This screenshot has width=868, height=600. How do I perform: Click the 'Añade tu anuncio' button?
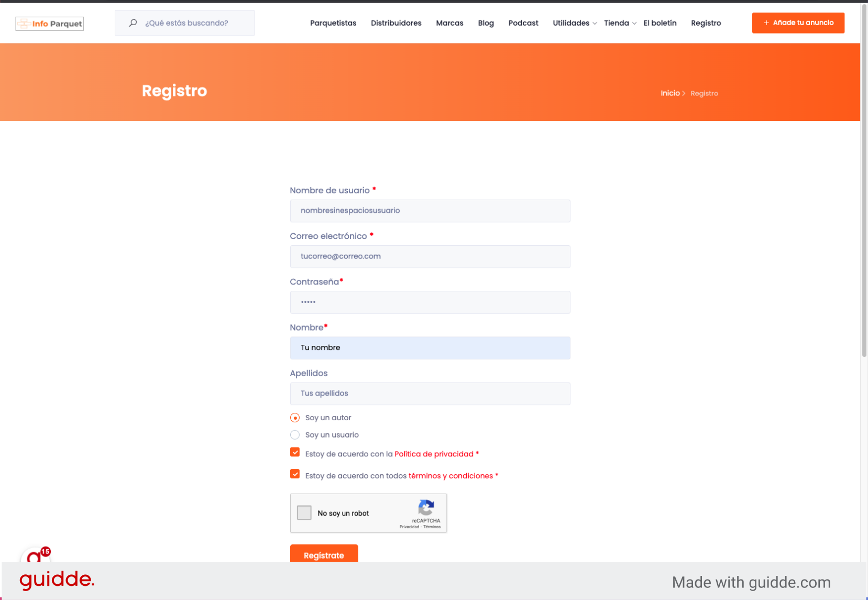798,23
